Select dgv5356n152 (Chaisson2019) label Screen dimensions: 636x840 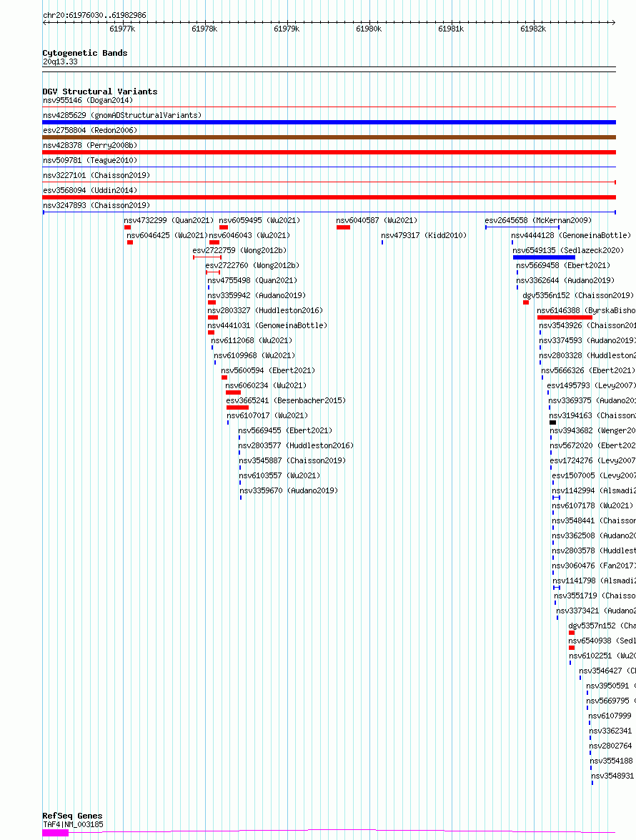(x=578, y=295)
